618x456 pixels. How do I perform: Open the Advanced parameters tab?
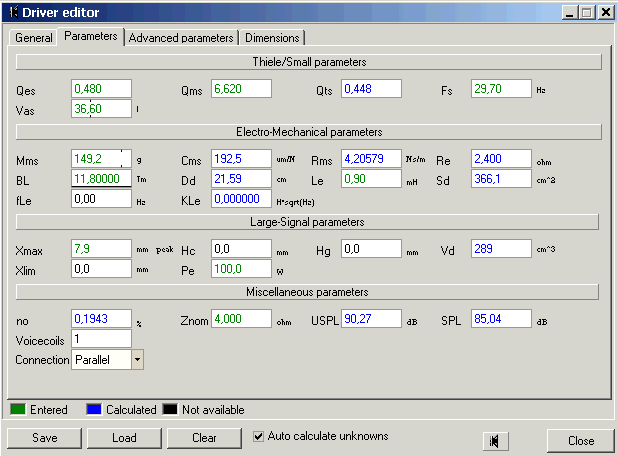coord(181,38)
